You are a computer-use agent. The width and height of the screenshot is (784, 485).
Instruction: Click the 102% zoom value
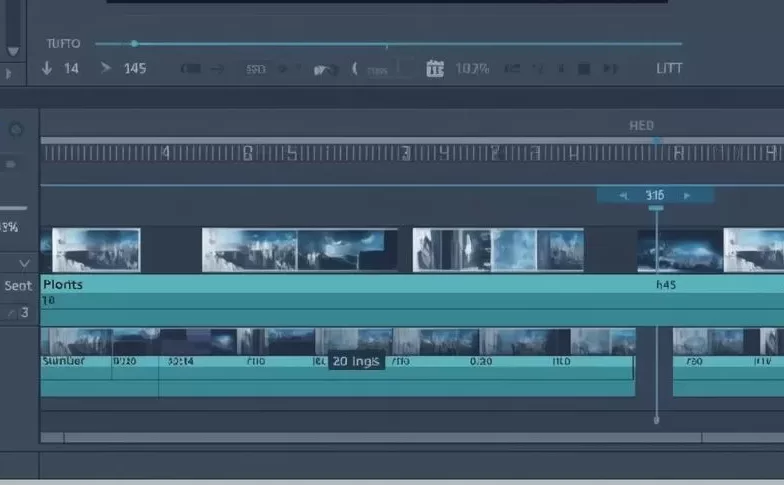472,69
